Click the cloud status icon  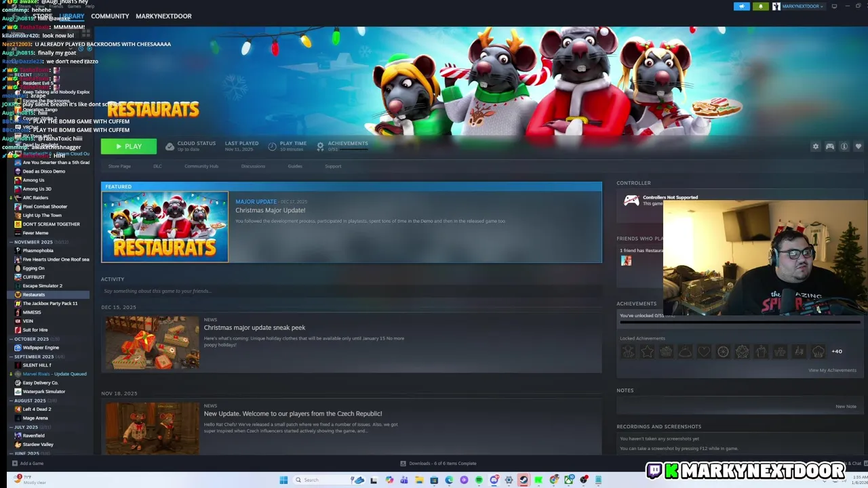tap(170, 146)
